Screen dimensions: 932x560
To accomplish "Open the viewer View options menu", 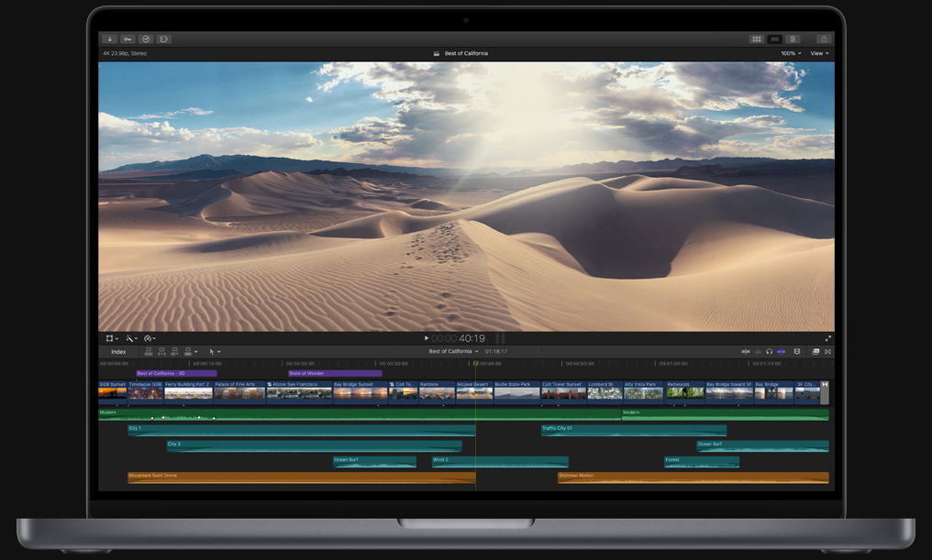I will point(820,53).
